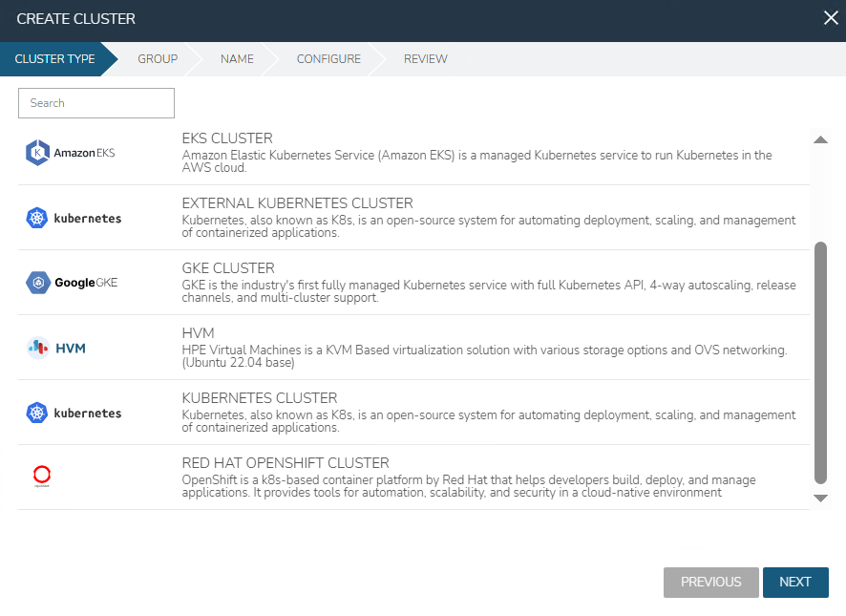Choose the HVM logo icon
The height and width of the screenshot is (616, 846).
56,348
